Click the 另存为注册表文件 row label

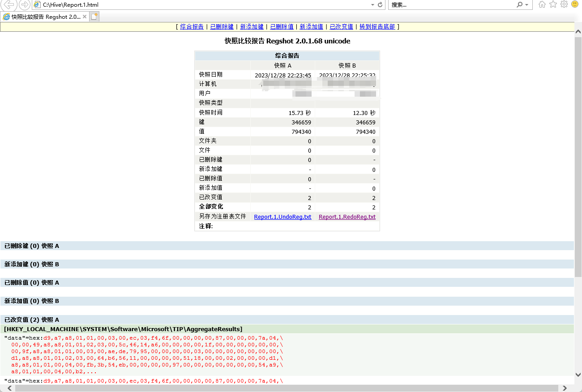223,216
